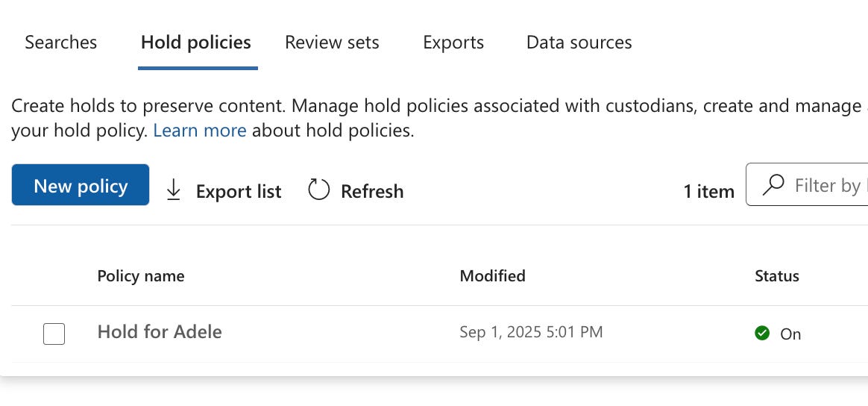868x406 pixels.
Task: Click the green checkmark status icon
Action: pos(762,333)
